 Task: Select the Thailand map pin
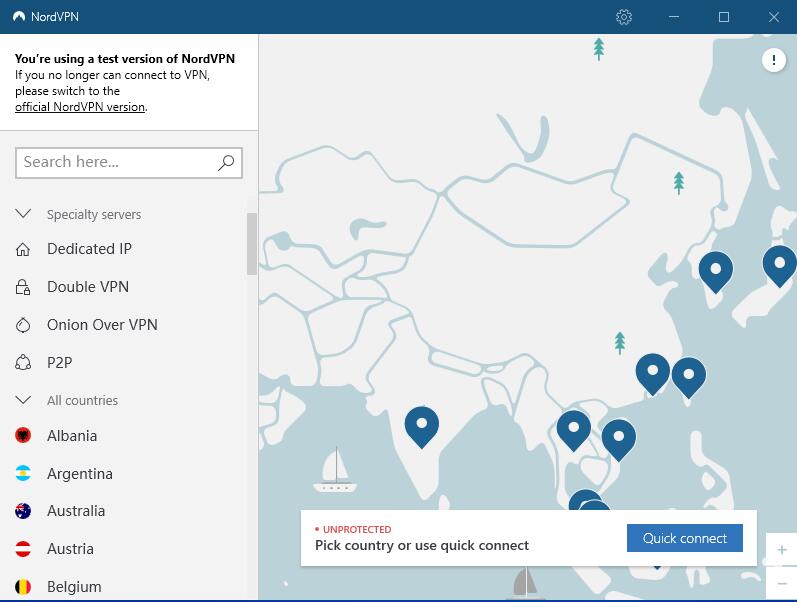click(x=574, y=431)
